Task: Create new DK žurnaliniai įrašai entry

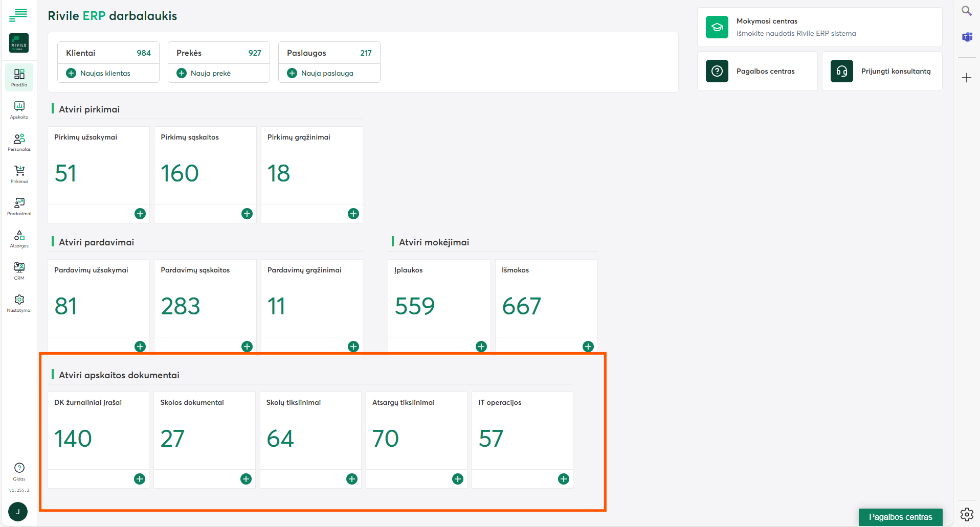Action: pos(140,479)
